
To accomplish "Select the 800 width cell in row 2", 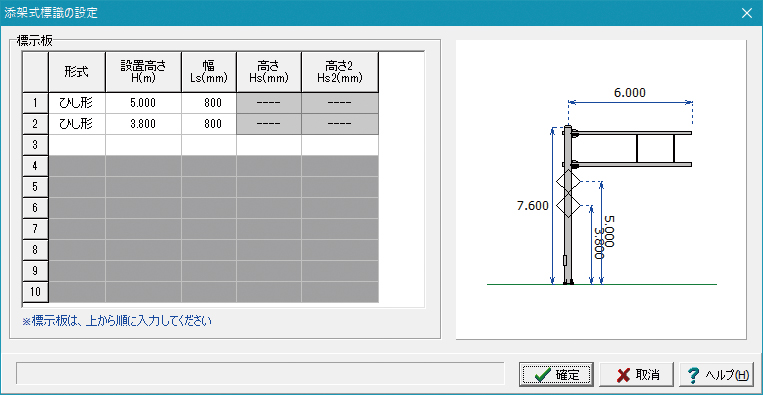I will pos(209,124).
